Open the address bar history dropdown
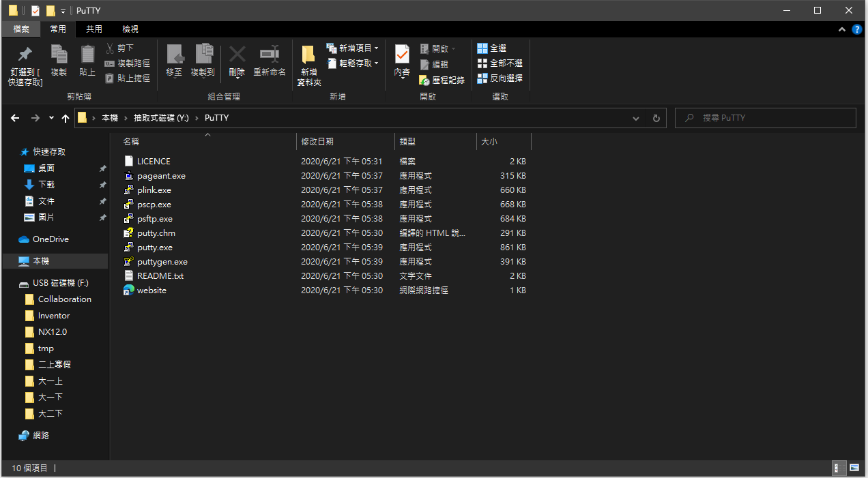Viewport: 868px width, 478px height. tap(636, 118)
